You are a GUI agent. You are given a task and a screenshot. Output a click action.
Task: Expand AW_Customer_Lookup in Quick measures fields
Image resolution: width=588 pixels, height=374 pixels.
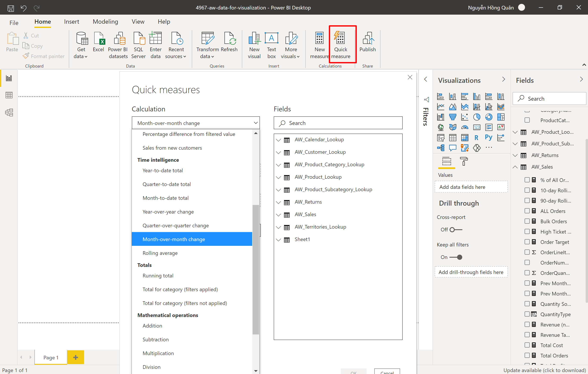[x=278, y=152]
